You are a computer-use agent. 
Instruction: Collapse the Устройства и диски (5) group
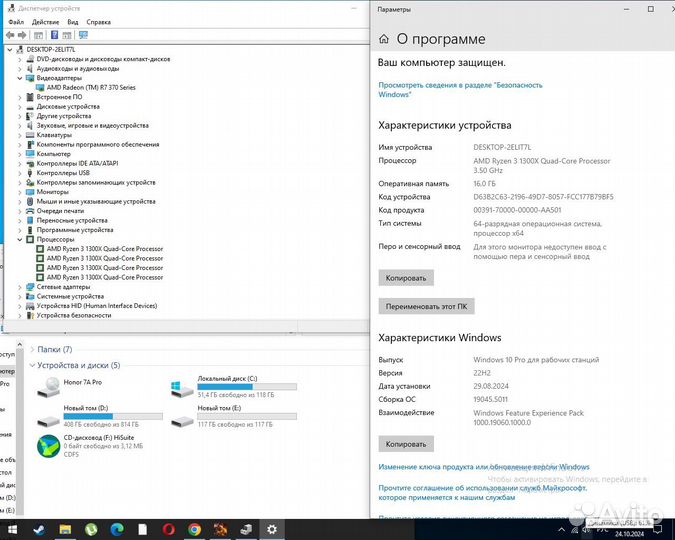tap(32, 365)
